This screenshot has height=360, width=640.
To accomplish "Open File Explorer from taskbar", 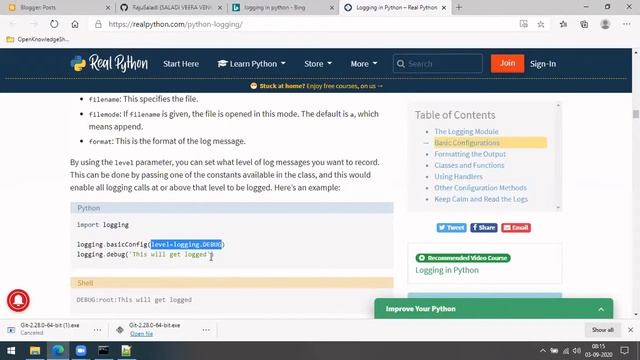I will 35,351.
